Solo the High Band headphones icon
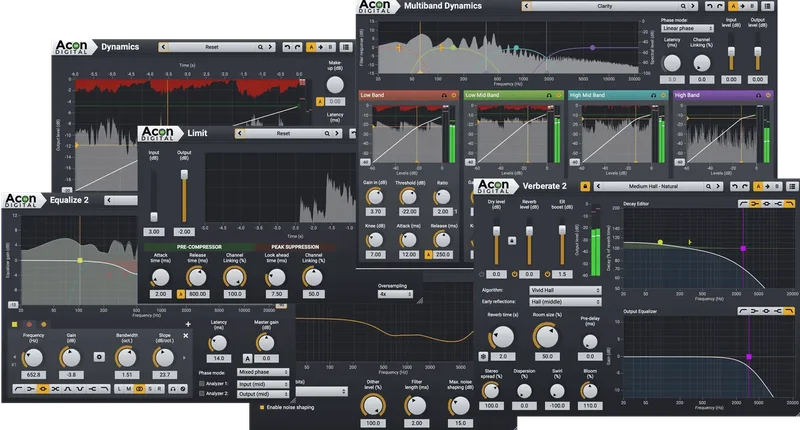Screen dimensions: 800x430 pyautogui.click(x=759, y=95)
